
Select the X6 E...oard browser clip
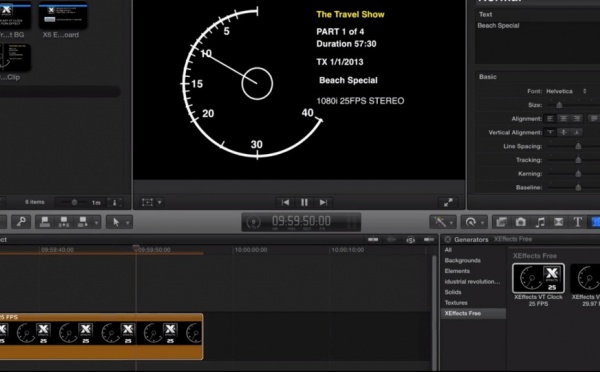[x=63, y=15]
